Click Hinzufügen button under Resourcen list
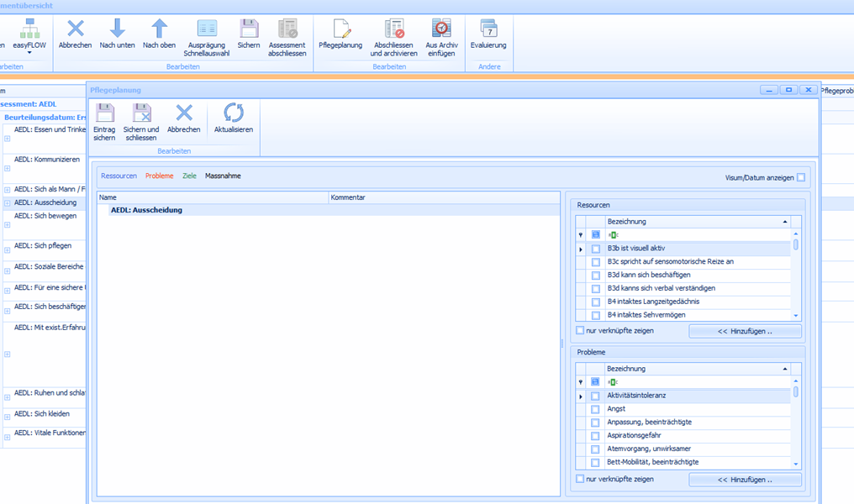 point(745,332)
